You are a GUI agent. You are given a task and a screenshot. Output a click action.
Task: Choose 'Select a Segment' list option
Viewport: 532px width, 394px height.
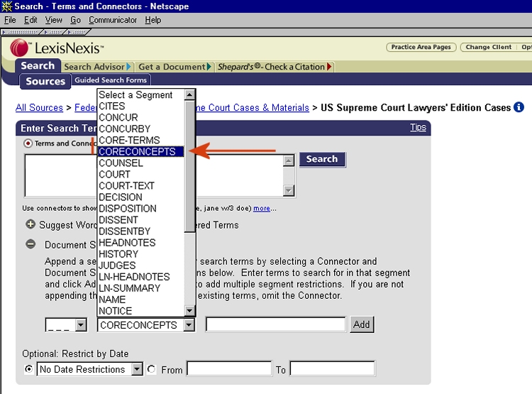pos(141,94)
